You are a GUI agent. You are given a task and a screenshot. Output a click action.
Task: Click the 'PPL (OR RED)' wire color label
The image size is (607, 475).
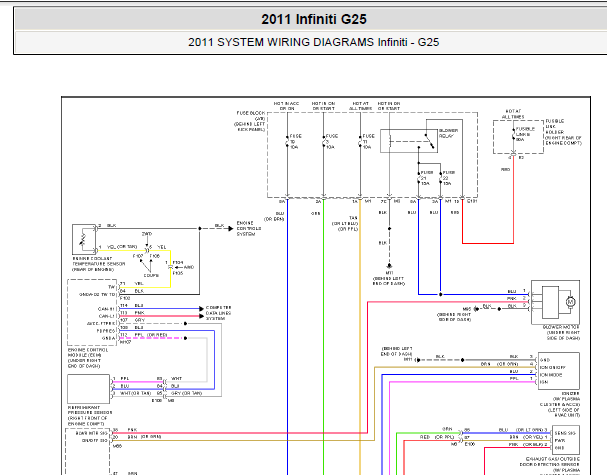tap(151, 334)
